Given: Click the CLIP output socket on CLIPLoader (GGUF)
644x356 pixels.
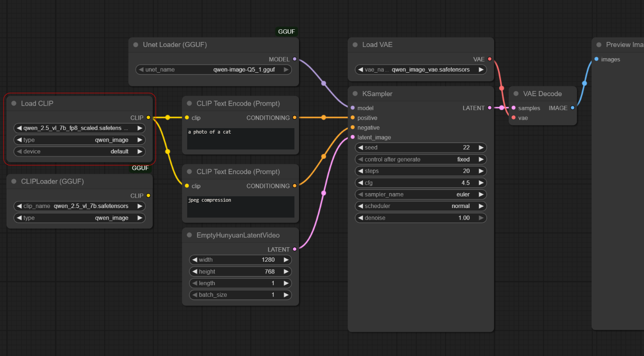Looking at the screenshot, I should click(x=148, y=195).
